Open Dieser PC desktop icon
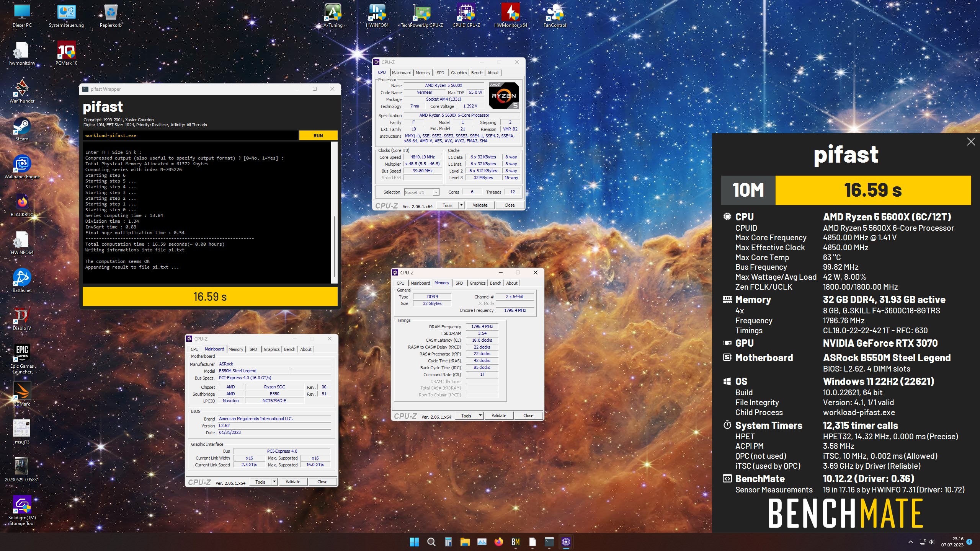The image size is (980, 551). point(22,16)
